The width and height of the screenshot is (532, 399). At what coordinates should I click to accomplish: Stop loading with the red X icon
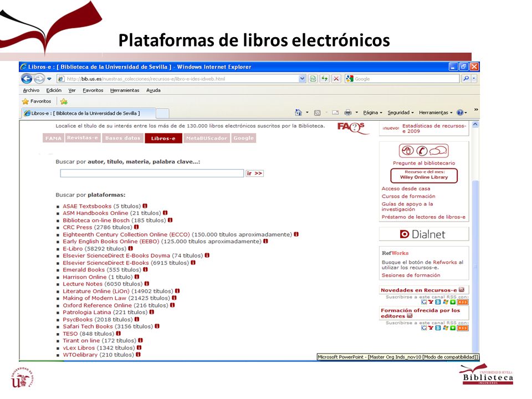click(336, 79)
